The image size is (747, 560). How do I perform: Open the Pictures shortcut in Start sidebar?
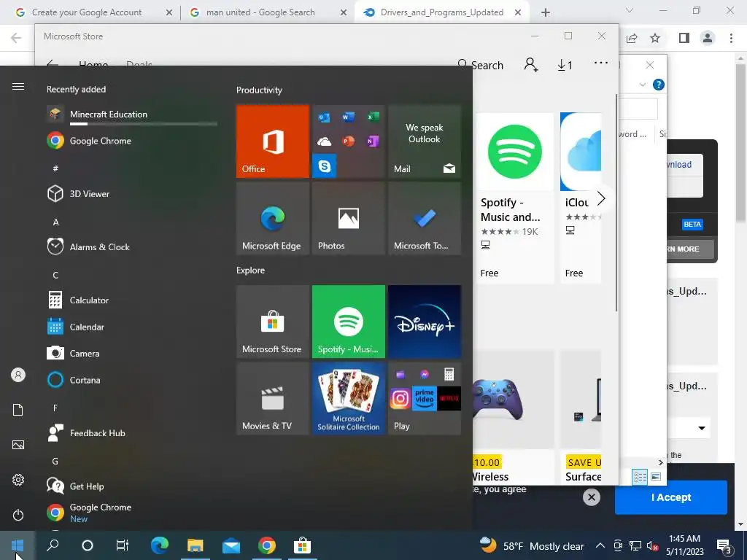coord(18,445)
